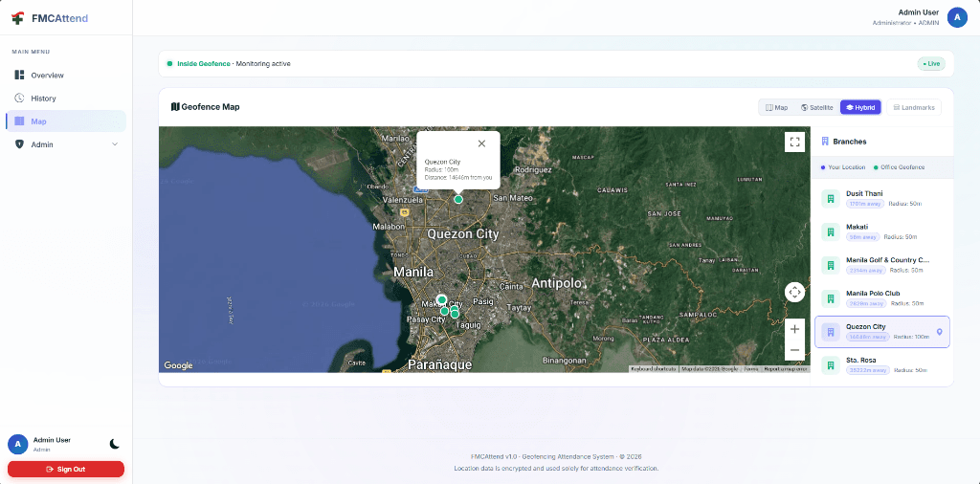Click the Overview dashboard icon

click(x=19, y=75)
